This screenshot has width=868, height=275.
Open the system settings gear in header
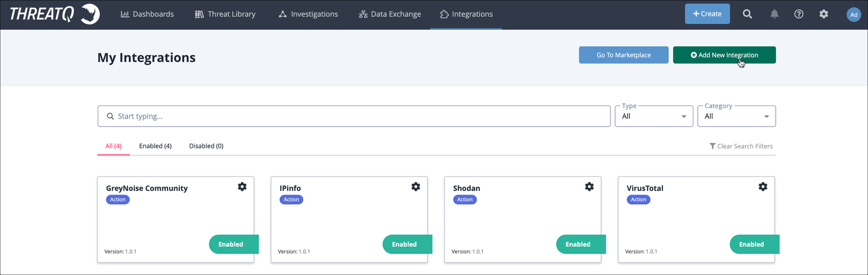[x=824, y=14]
